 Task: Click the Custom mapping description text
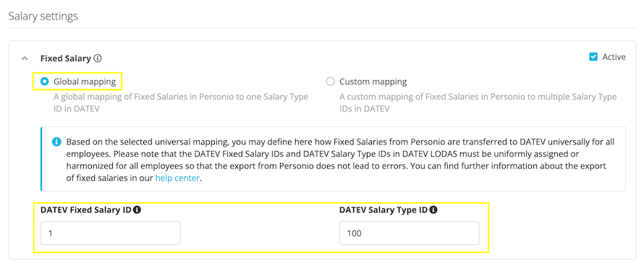click(x=478, y=103)
